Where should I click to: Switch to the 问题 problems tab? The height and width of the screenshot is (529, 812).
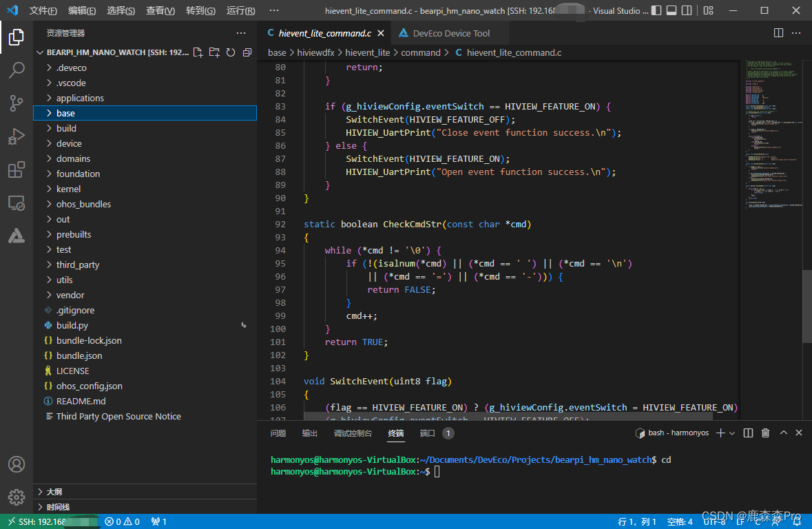278,433
